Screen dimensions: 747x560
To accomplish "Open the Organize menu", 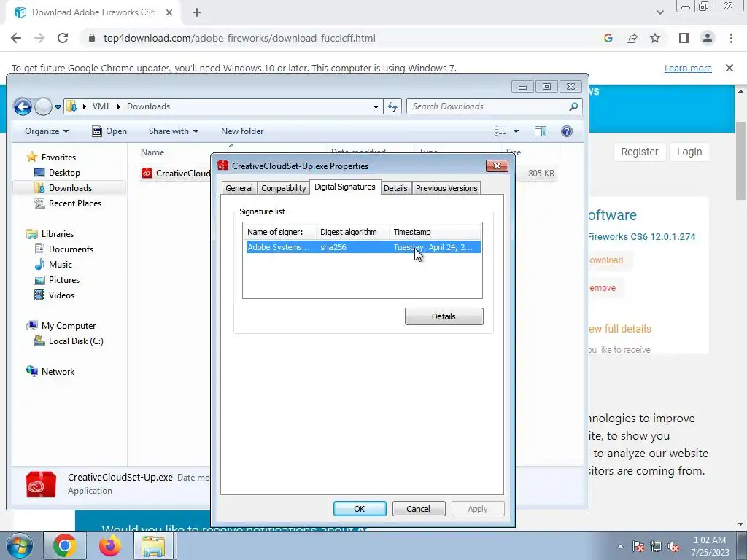I will [x=47, y=131].
